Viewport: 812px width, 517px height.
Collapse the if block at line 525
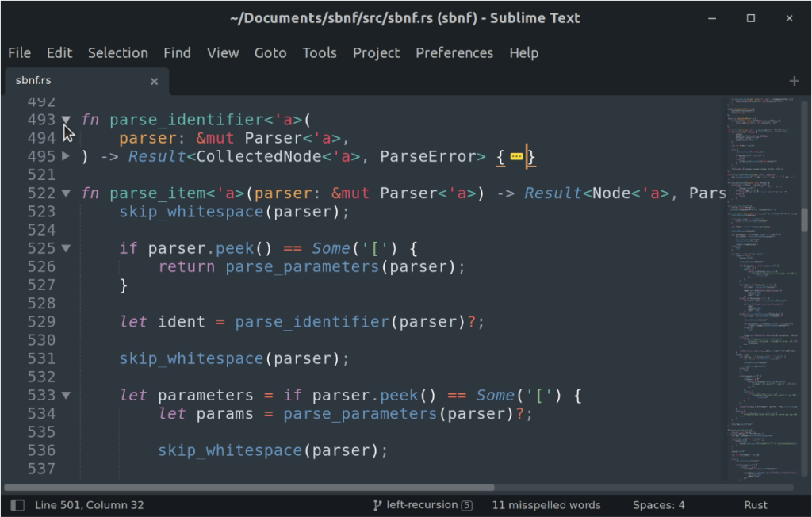pos(66,248)
